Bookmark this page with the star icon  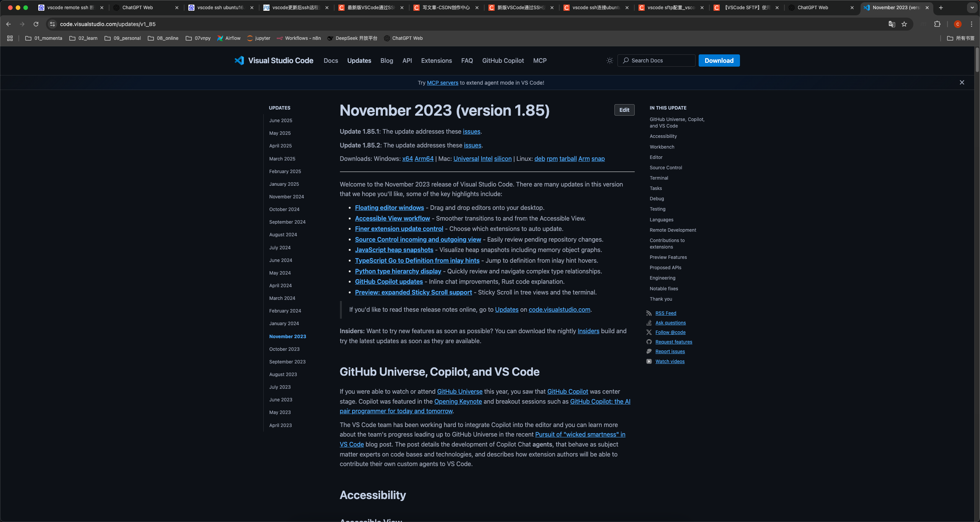pos(904,24)
